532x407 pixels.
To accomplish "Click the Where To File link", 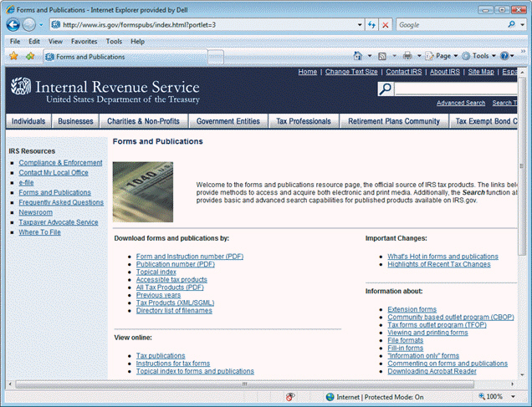I will (x=39, y=232).
